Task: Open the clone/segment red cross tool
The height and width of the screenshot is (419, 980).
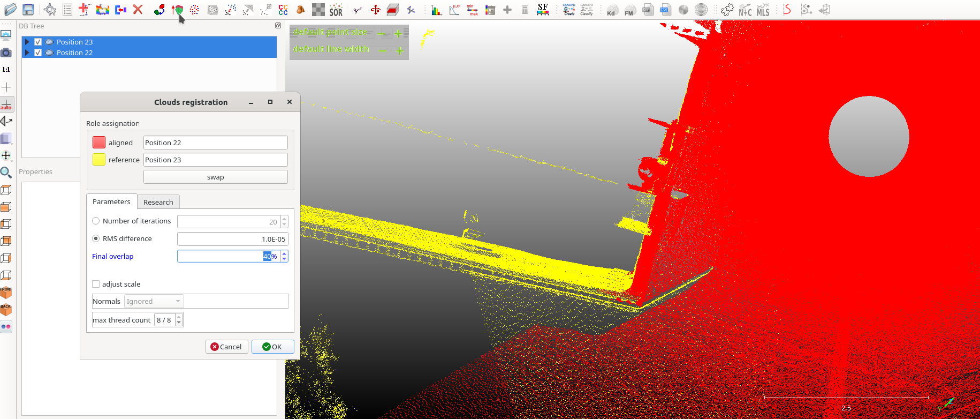Action: (x=85, y=9)
